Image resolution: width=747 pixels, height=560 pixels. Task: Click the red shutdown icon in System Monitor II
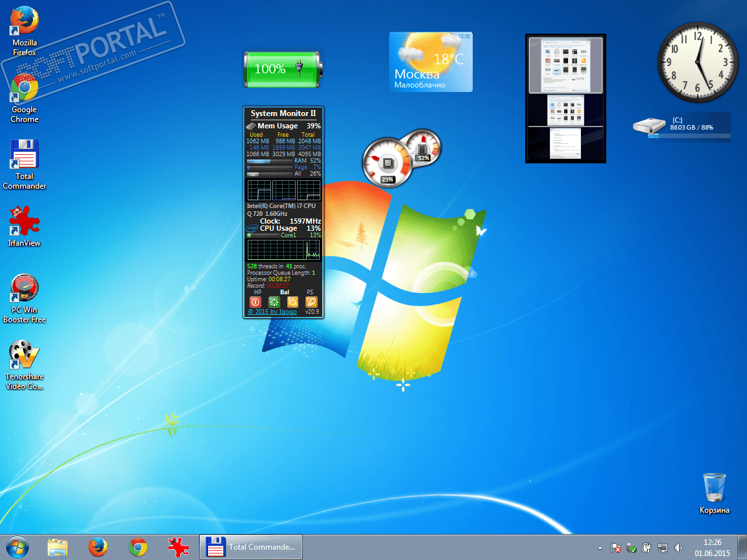(255, 302)
